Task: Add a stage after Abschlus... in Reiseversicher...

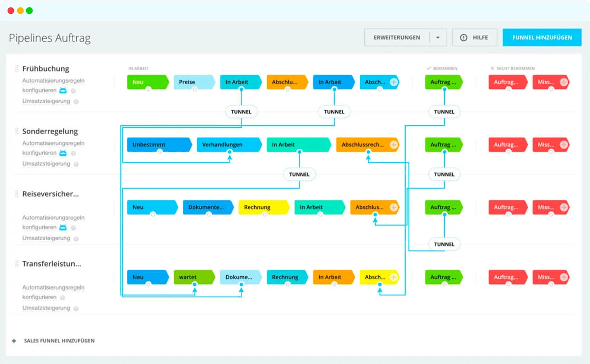Action: click(x=394, y=207)
